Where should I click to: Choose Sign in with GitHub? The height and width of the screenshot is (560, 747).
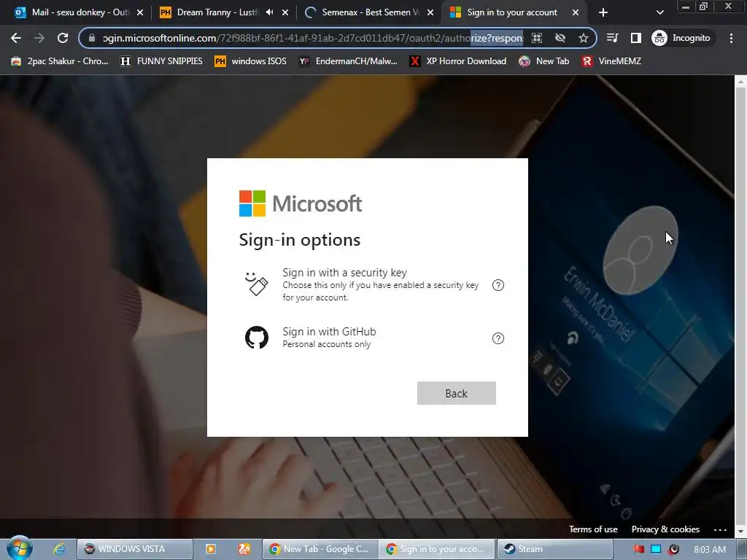point(366,338)
